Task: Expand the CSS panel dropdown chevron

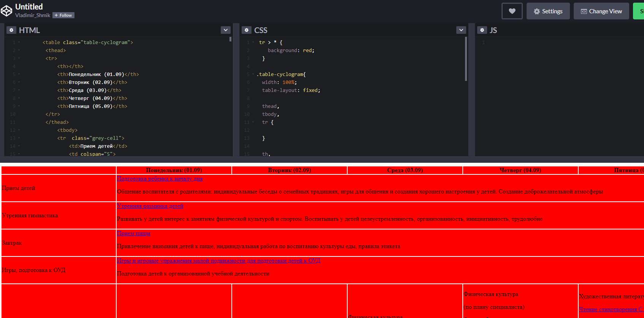Action: click(x=461, y=30)
